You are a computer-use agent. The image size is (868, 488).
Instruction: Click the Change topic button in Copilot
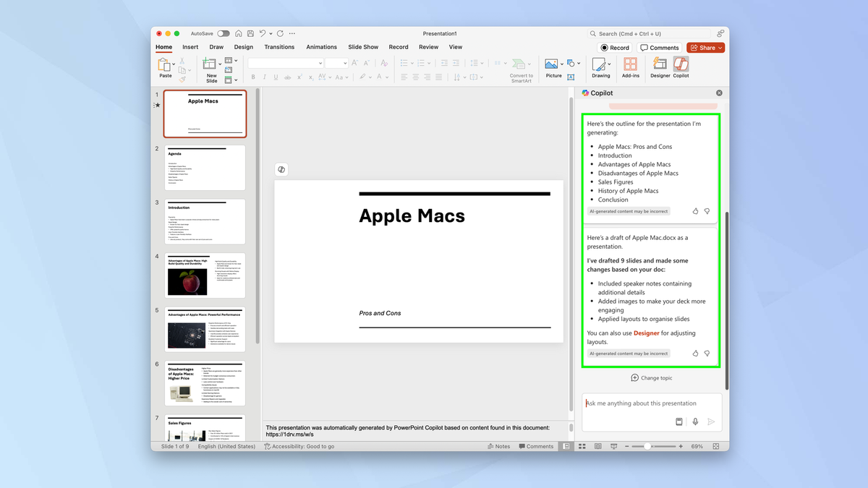(x=651, y=377)
